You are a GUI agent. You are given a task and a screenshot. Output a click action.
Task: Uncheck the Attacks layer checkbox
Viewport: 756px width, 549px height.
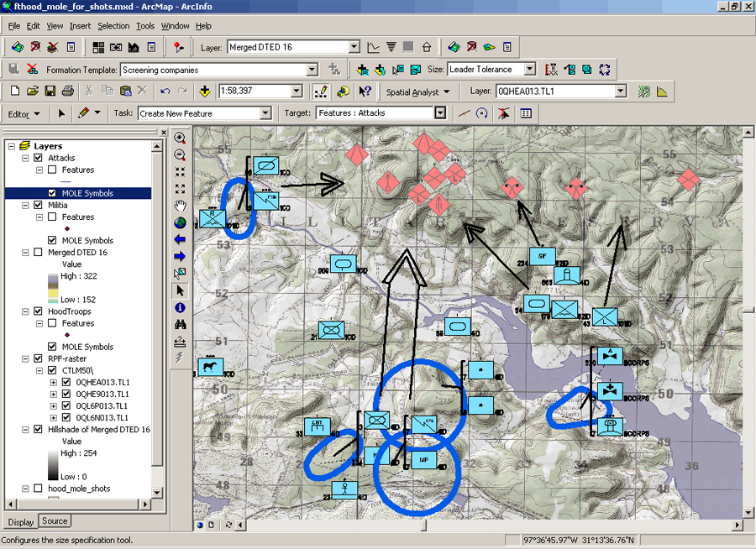tap(38, 158)
